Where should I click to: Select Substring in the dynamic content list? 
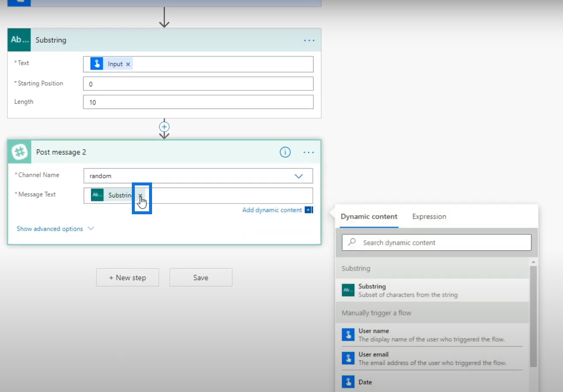(432, 290)
